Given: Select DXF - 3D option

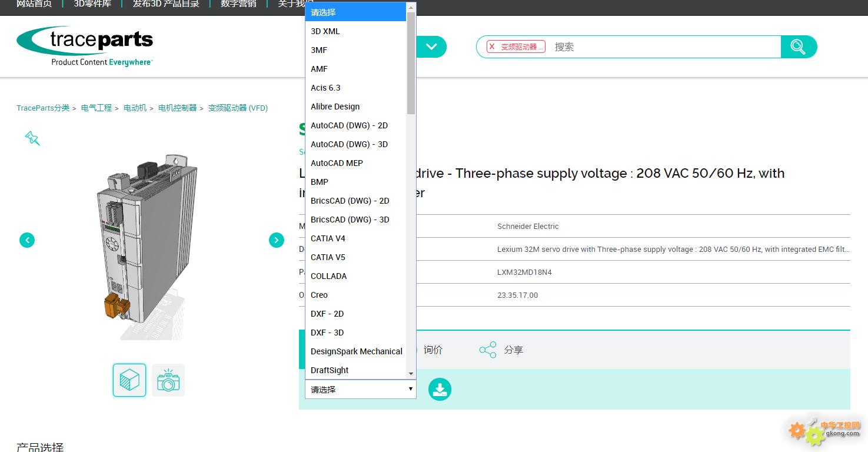Looking at the screenshot, I should [x=355, y=333].
